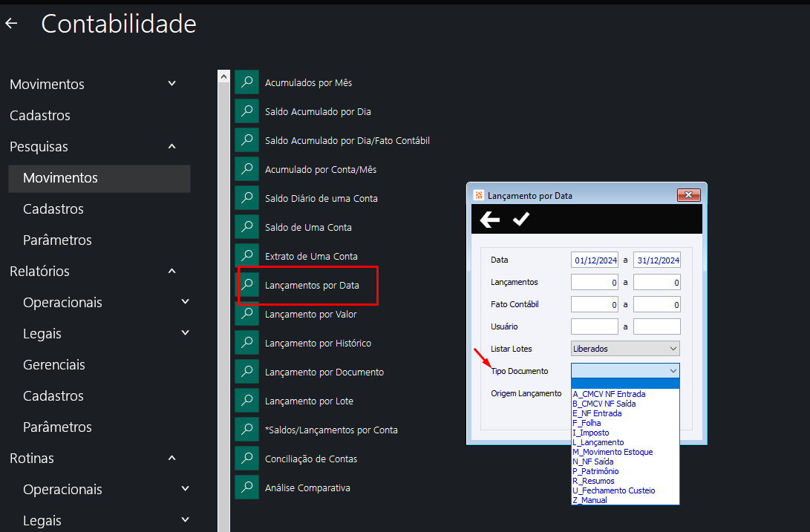Screen dimensions: 810x532
Task: Choose L_Lançamento option
Action: pos(625,442)
